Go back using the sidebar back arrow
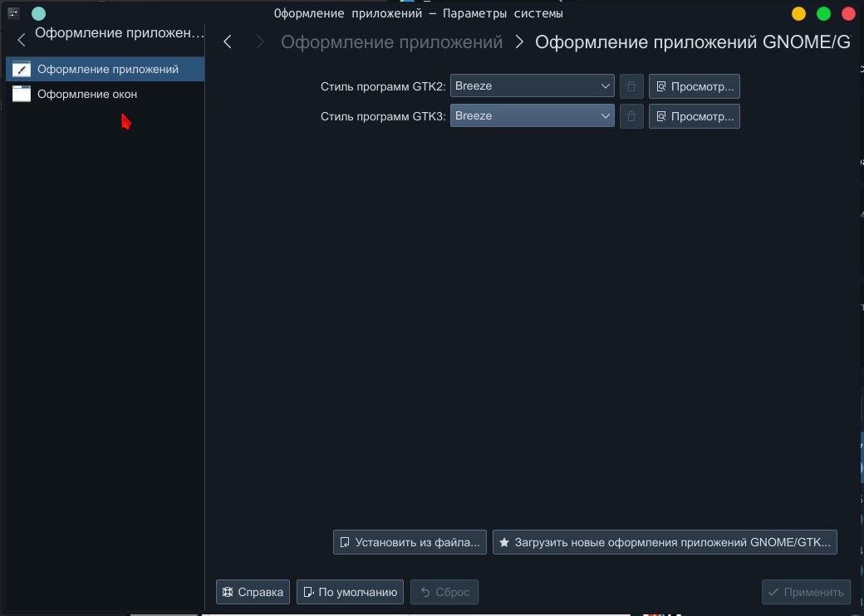This screenshot has width=864, height=616. [22, 40]
